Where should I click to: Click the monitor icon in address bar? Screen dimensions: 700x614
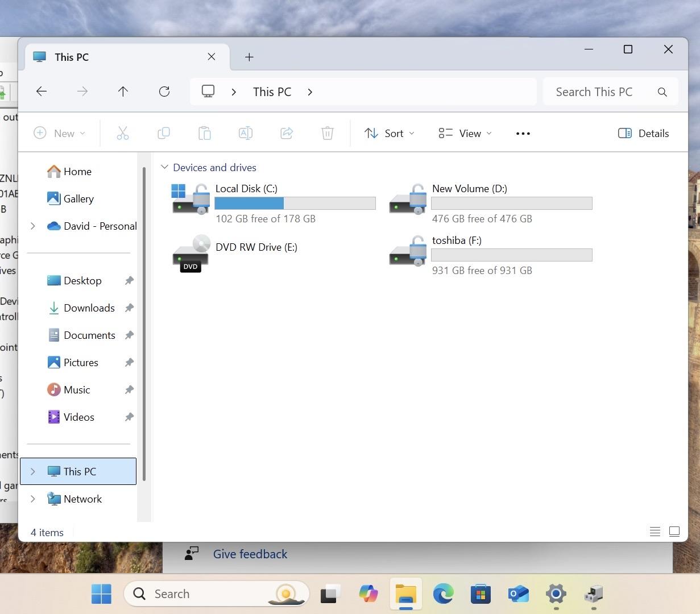tap(208, 91)
